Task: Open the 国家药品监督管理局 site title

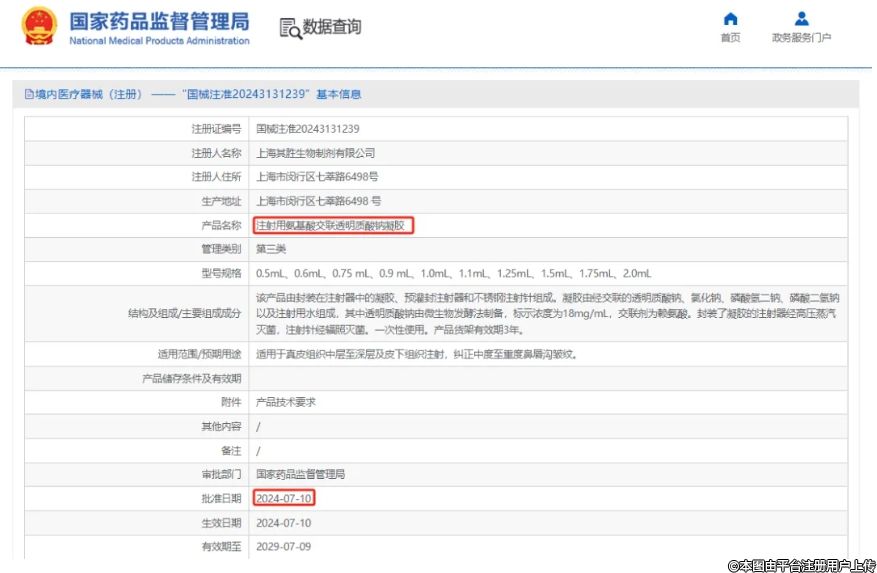Action: 159,22
